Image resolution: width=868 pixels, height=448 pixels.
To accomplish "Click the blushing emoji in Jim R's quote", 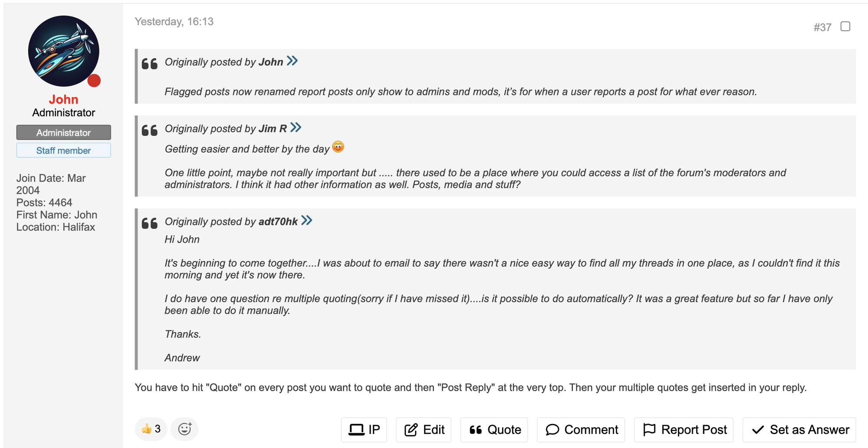I will (x=338, y=147).
